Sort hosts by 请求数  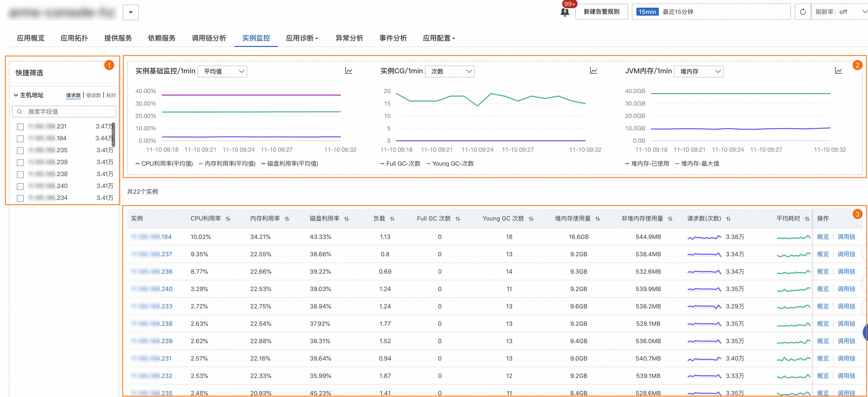point(73,95)
